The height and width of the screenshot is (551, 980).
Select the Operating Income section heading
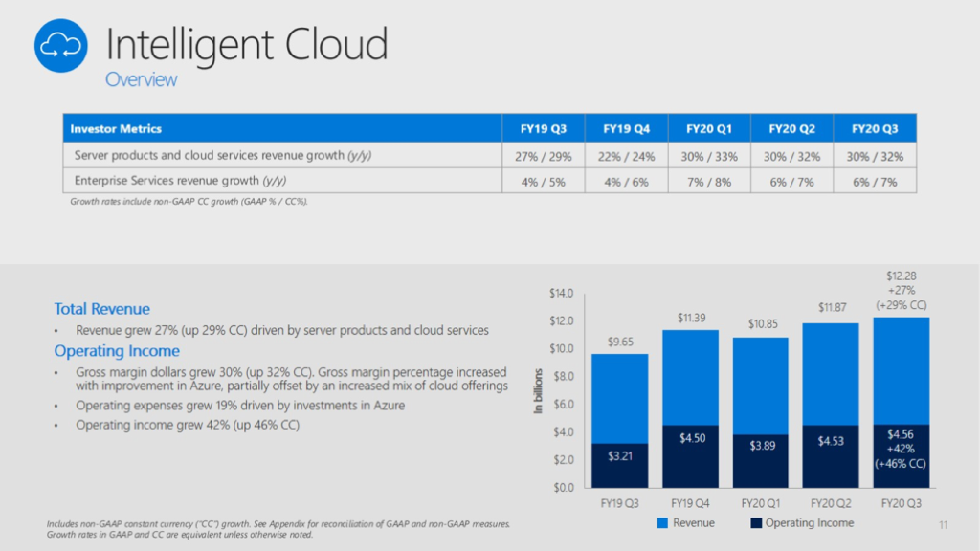115,350
